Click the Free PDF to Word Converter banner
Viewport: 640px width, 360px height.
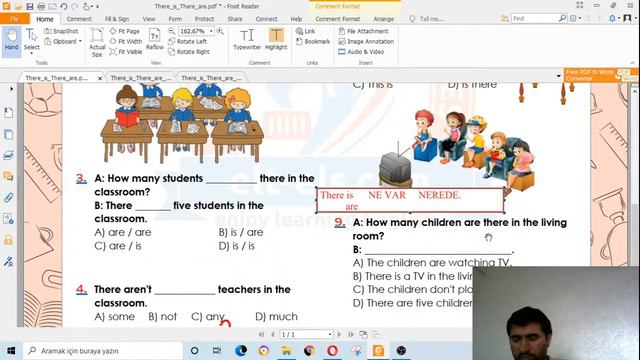601,75
